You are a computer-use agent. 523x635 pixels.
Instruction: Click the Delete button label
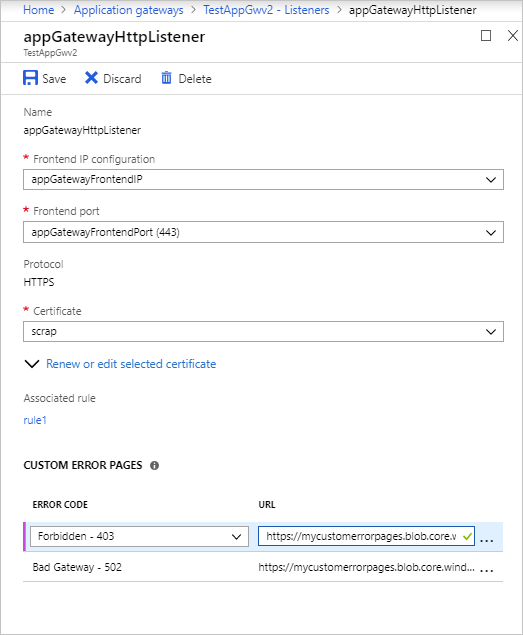tap(195, 79)
